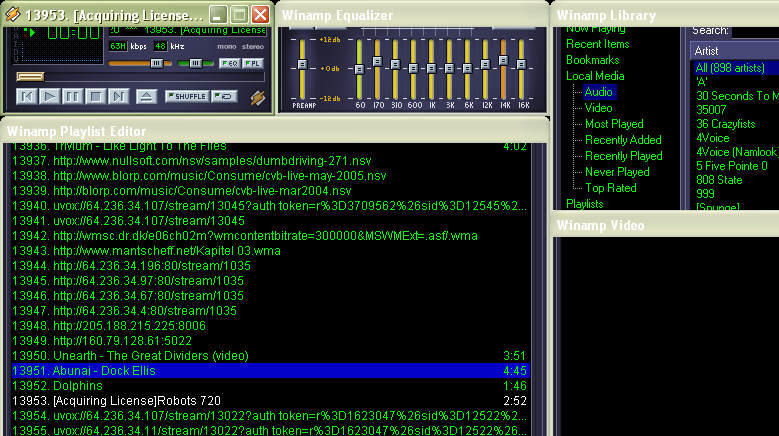
Task: Click the 600 Hz equalizer band slider
Action: pyautogui.click(x=413, y=68)
